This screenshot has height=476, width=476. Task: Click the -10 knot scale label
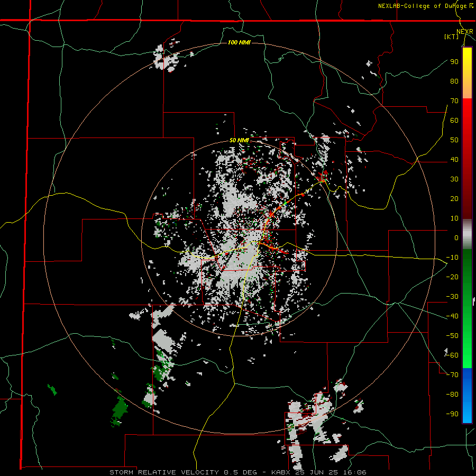[x=452, y=258]
